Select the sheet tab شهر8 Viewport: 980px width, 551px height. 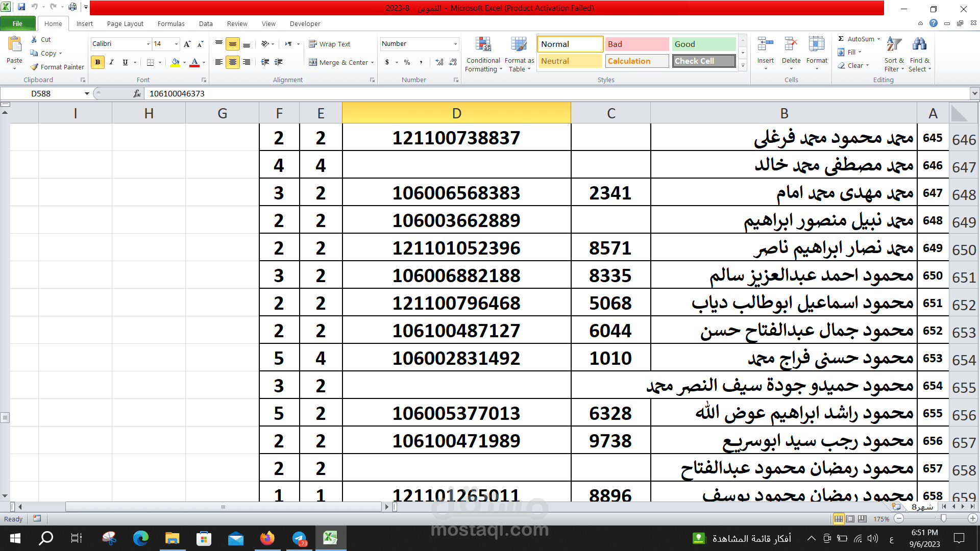click(922, 507)
